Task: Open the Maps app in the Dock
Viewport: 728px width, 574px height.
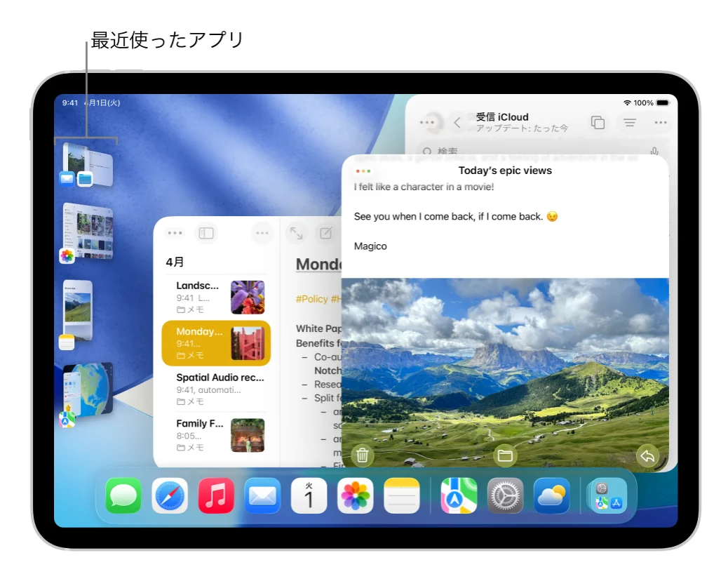Action: coord(459,496)
